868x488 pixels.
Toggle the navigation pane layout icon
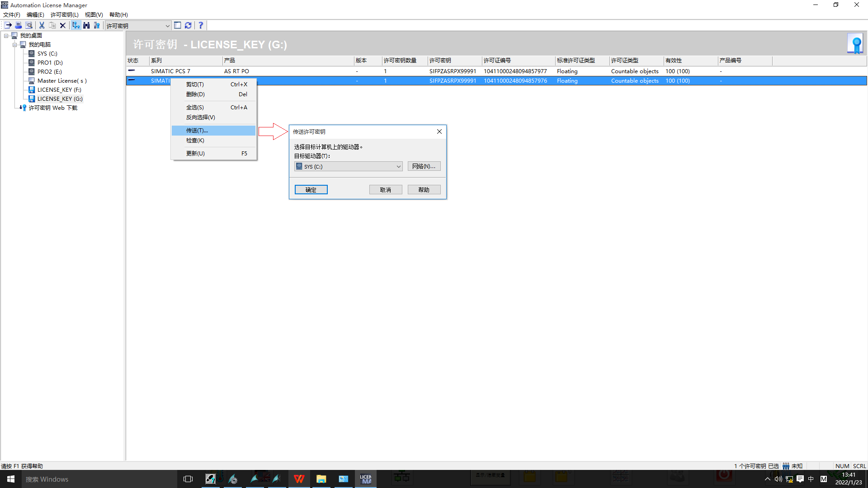click(x=178, y=25)
